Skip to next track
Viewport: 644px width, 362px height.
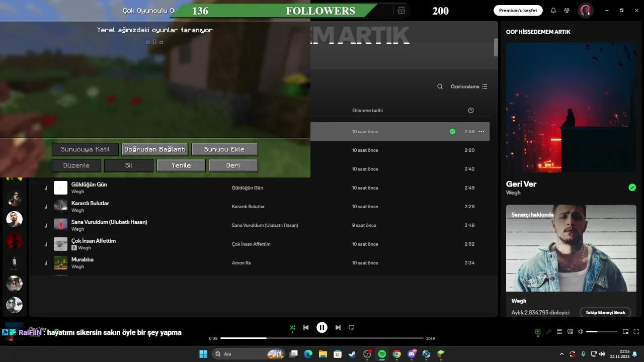(338, 327)
